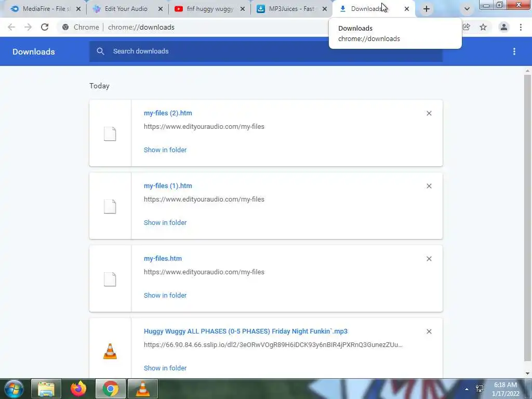Click source URL of my-files (2).htm
The image size is (532, 399).
click(x=204, y=127)
